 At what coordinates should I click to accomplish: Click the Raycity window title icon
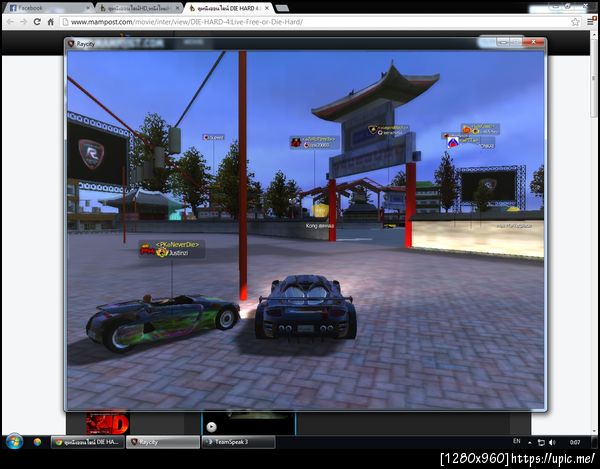pos(71,44)
